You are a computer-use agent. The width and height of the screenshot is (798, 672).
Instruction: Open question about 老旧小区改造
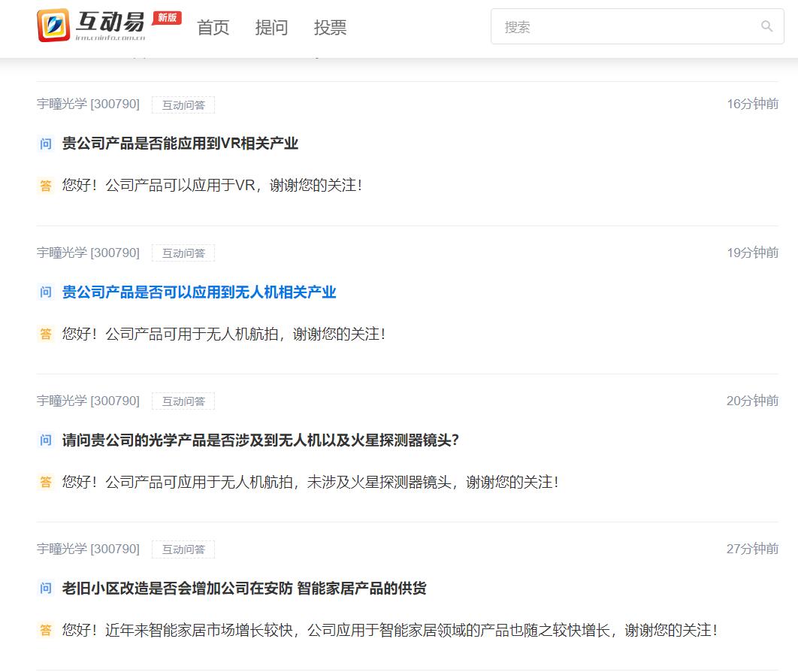click(244, 589)
